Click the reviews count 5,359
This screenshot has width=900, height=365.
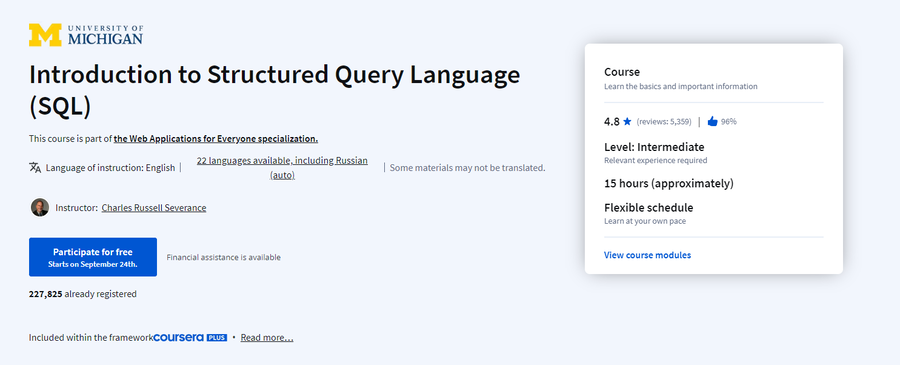pos(664,122)
